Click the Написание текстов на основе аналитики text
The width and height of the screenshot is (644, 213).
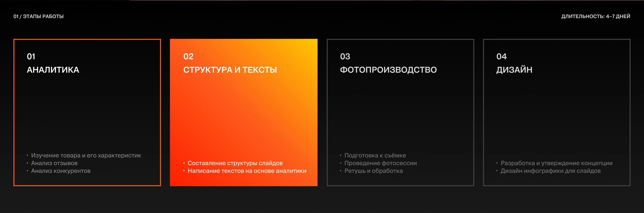(x=247, y=171)
